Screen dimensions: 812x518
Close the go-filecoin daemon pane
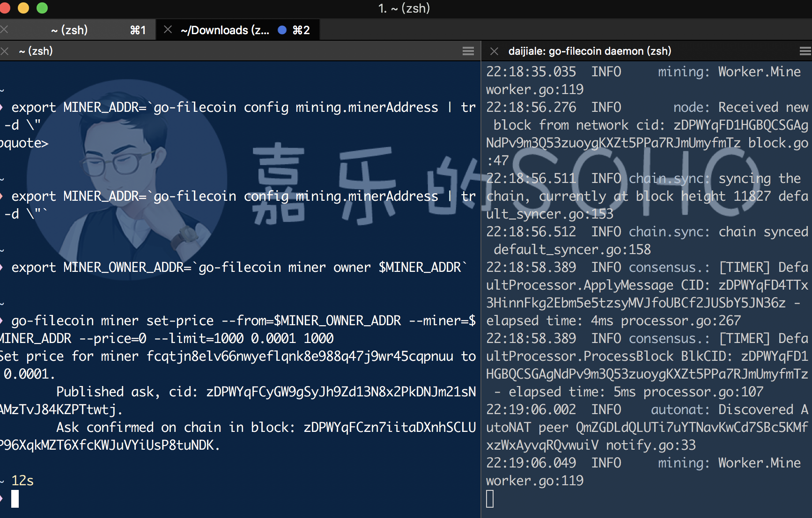[494, 51]
